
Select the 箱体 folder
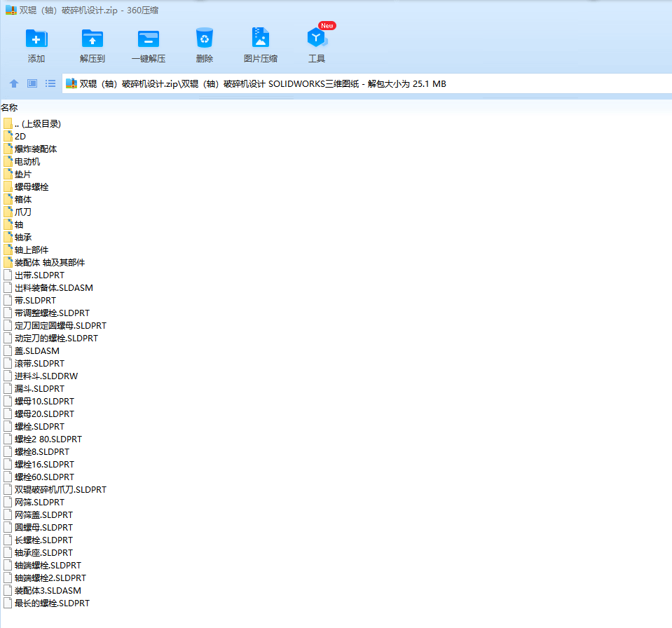click(x=18, y=199)
